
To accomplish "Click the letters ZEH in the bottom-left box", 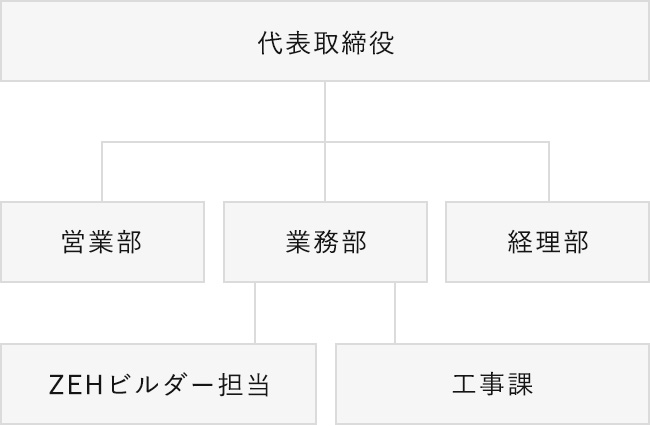I will coord(75,385).
